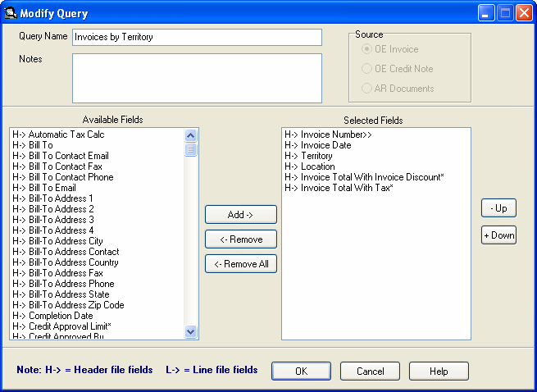This screenshot has height=392, width=537.
Task: Move field down with + Down button
Action: [x=498, y=235]
